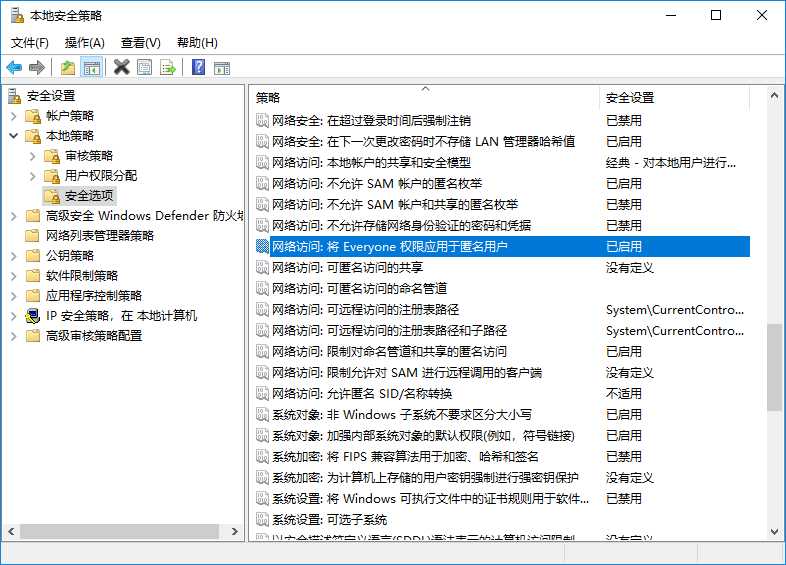Viewport: 786px width, 565px height.
Task: Click the 用户权限分配 folder icon
Action: pyautogui.click(x=52, y=176)
